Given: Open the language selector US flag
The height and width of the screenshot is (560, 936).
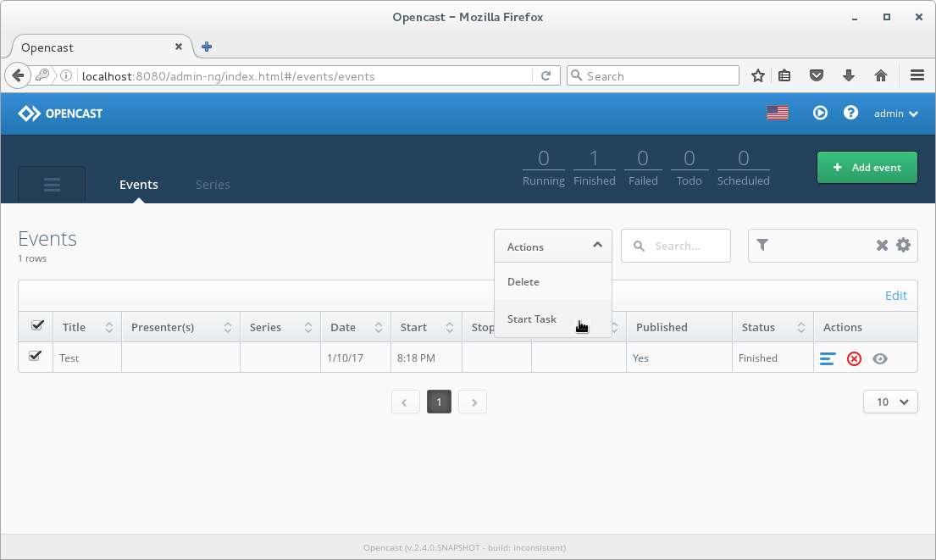Looking at the screenshot, I should (x=778, y=113).
